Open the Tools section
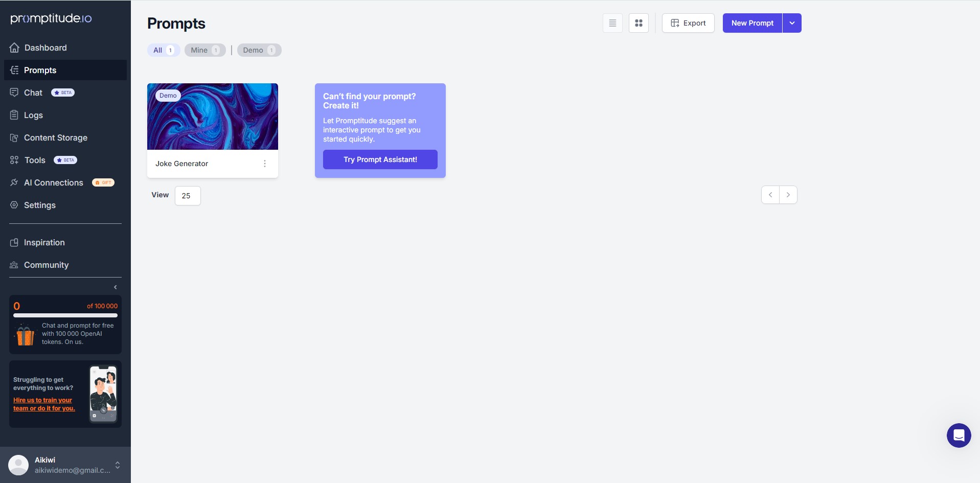This screenshot has height=483, width=980. 65,160
